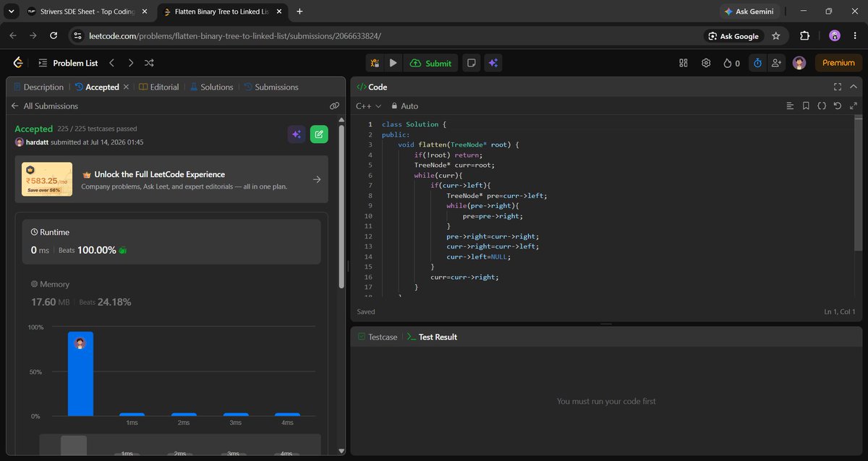Screen dimensions: 868x461
Task: Open the notes sticky icon
Action: [472, 63]
